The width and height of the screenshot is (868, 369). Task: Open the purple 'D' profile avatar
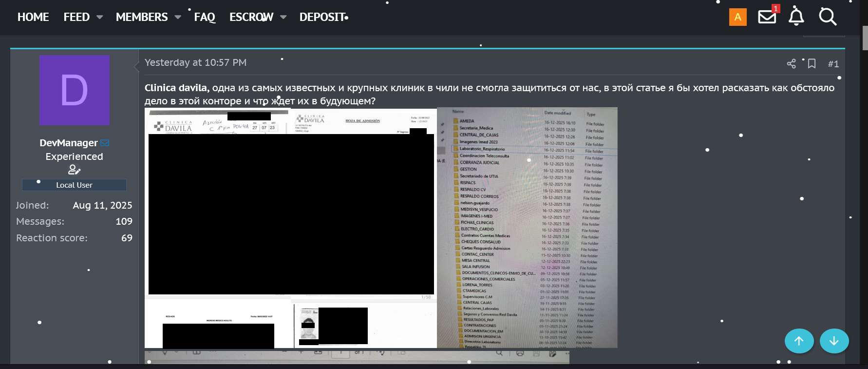tap(75, 90)
